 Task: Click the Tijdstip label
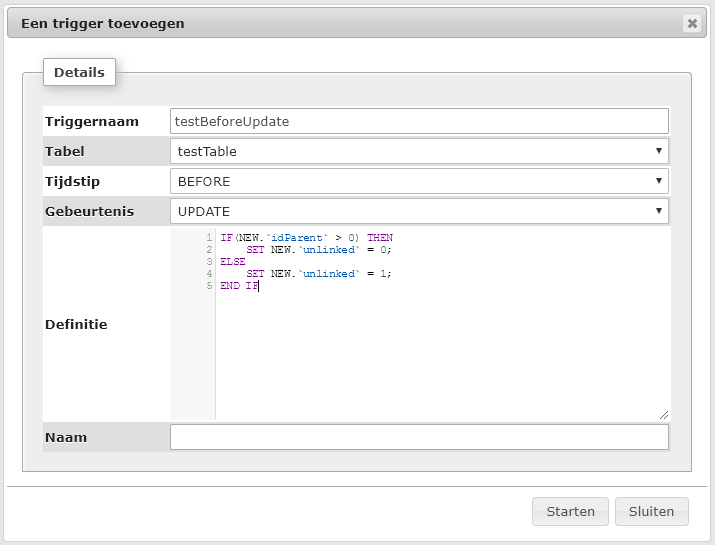pos(72,182)
